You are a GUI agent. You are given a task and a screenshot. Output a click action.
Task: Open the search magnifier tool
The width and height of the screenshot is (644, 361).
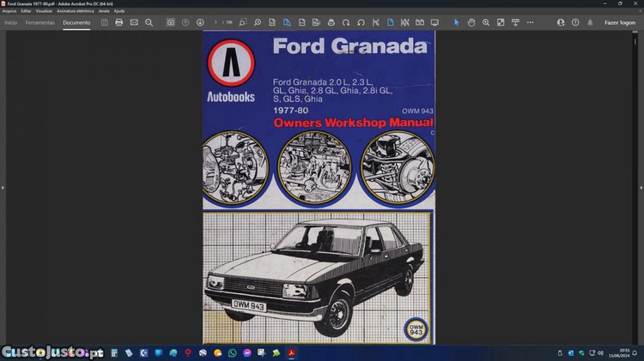(x=149, y=22)
